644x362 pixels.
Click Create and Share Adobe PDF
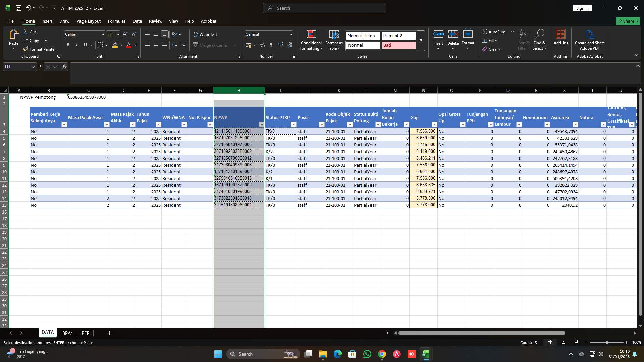point(590,40)
